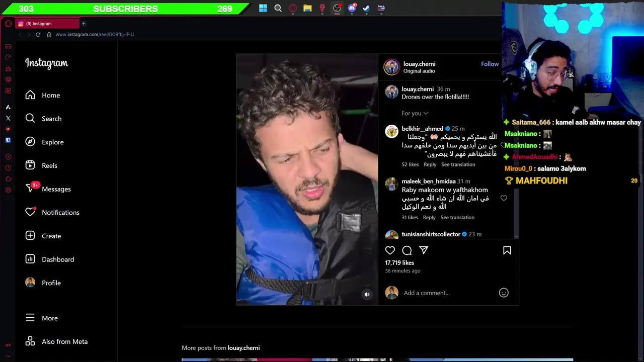Share the reel via send icon

pyautogui.click(x=424, y=250)
